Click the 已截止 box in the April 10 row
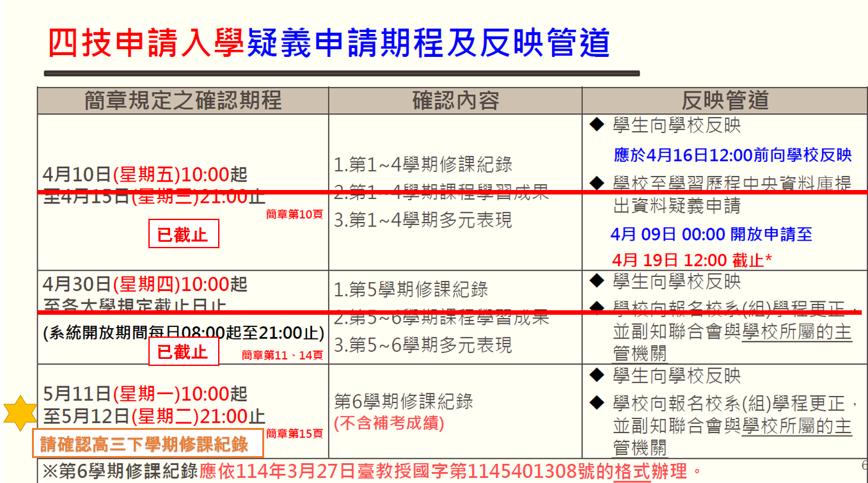The image size is (868, 483). click(184, 234)
